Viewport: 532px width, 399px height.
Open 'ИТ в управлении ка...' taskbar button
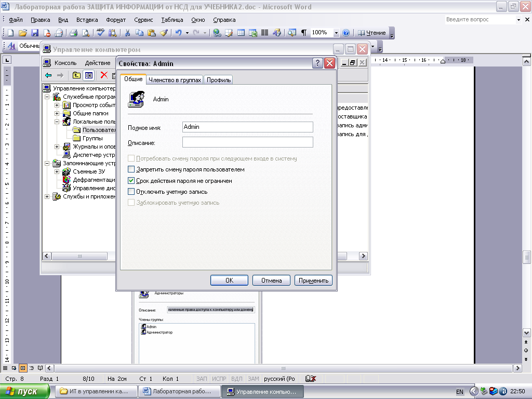tap(96, 391)
